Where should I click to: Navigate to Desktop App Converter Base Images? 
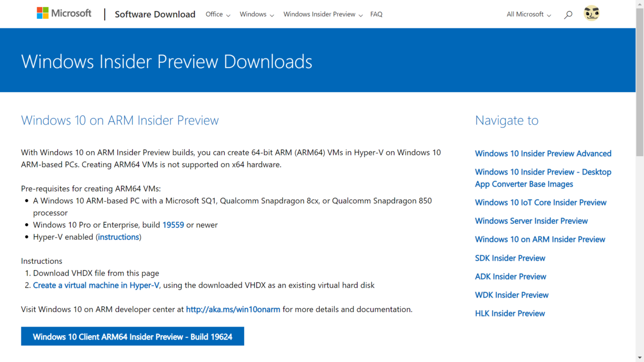coord(543,178)
